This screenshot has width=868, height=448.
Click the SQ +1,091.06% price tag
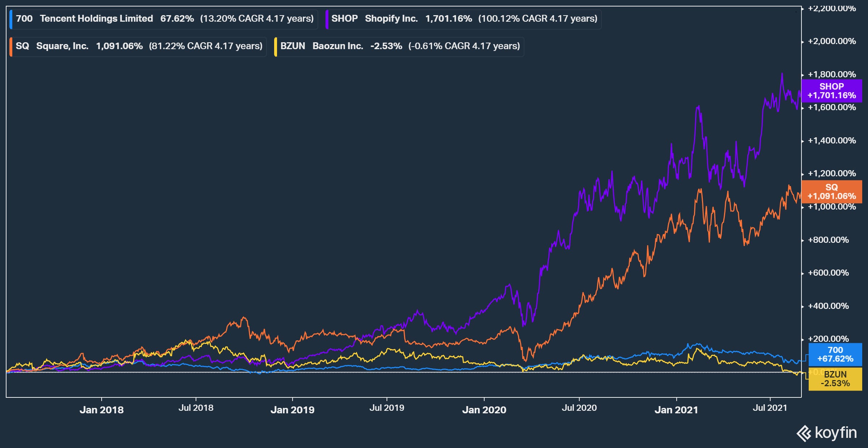(832, 192)
